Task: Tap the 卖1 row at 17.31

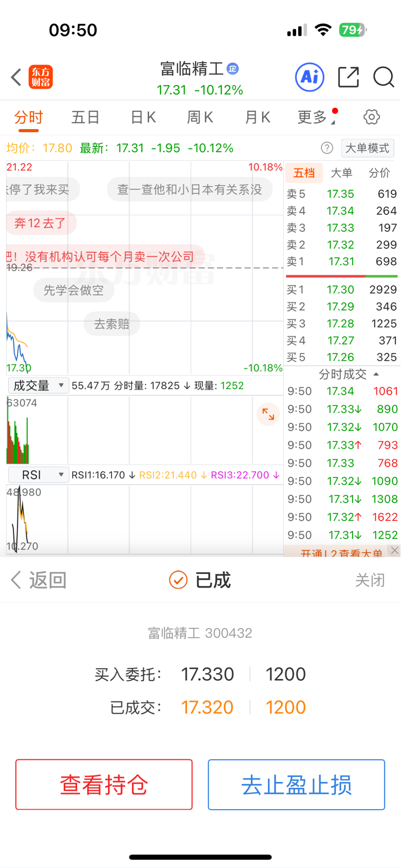Action: pos(342,261)
